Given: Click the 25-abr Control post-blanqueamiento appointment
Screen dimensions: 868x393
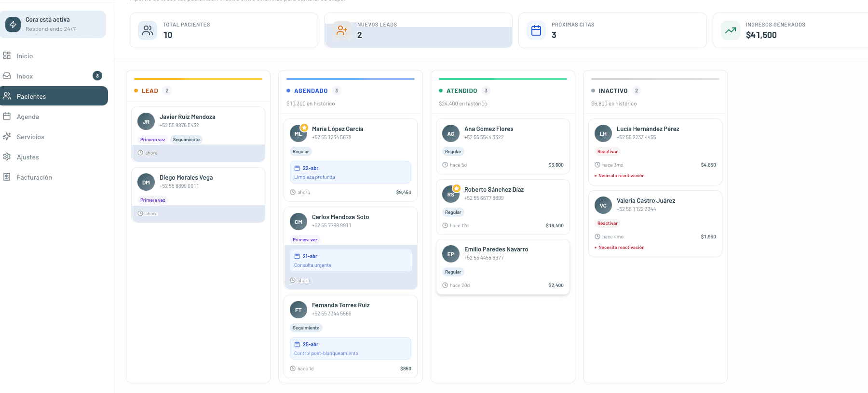Looking at the screenshot, I should click(x=351, y=348).
